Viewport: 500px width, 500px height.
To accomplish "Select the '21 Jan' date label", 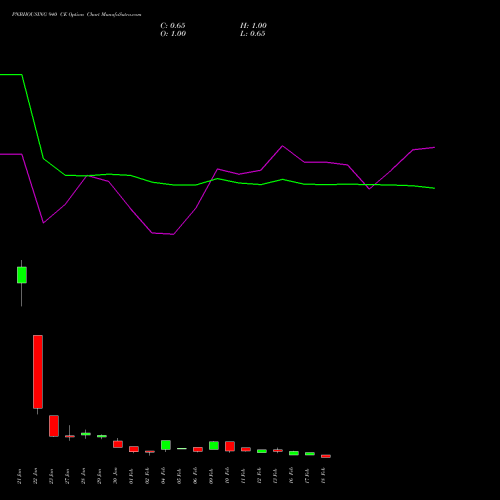I will (x=19, y=476).
